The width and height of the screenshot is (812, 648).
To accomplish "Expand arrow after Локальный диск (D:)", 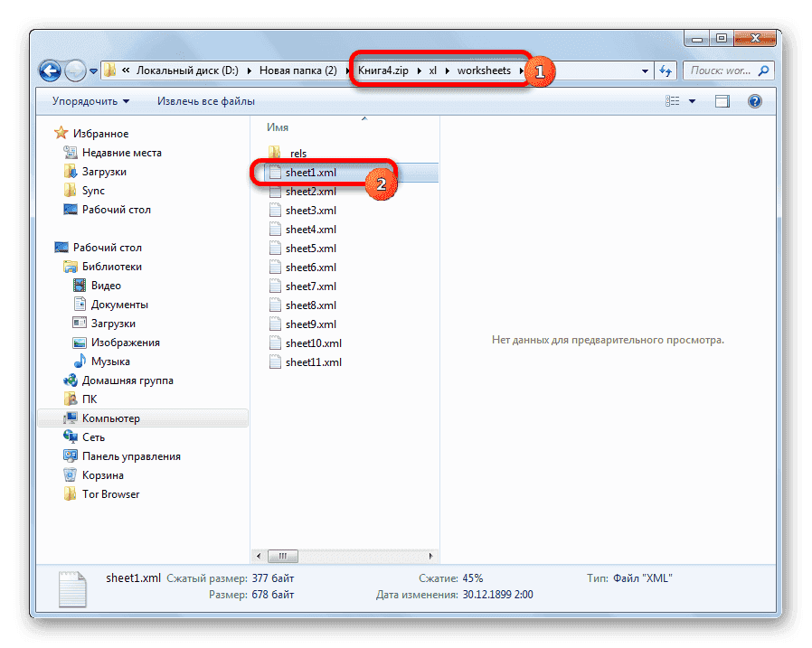I will click(249, 70).
